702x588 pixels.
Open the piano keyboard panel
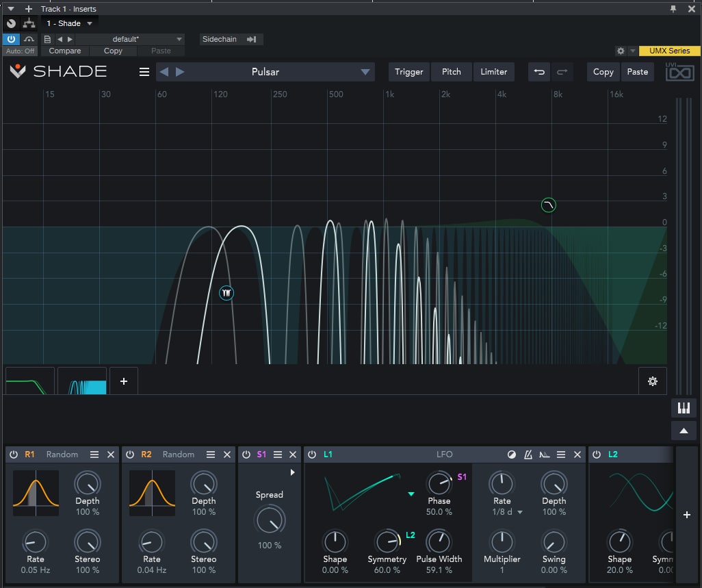pyautogui.click(x=683, y=408)
